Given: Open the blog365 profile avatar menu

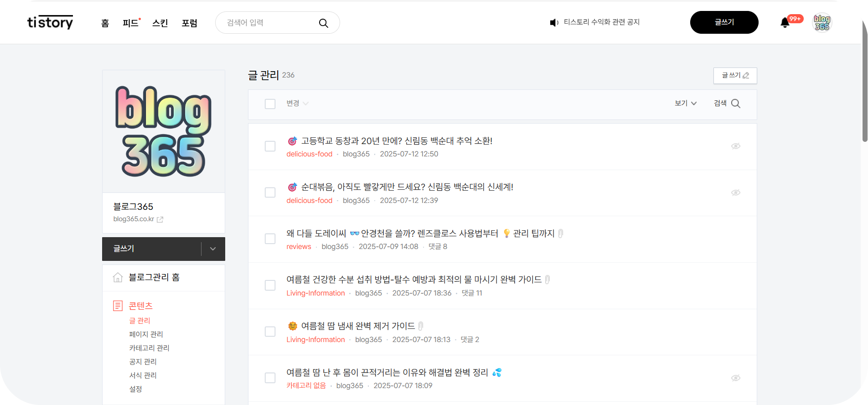Looking at the screenshot, I should click(822, 22).
